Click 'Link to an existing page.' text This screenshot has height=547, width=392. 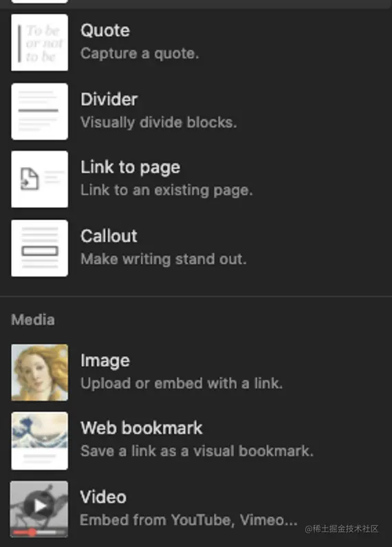pyautogui.click(x=166, y=191)
